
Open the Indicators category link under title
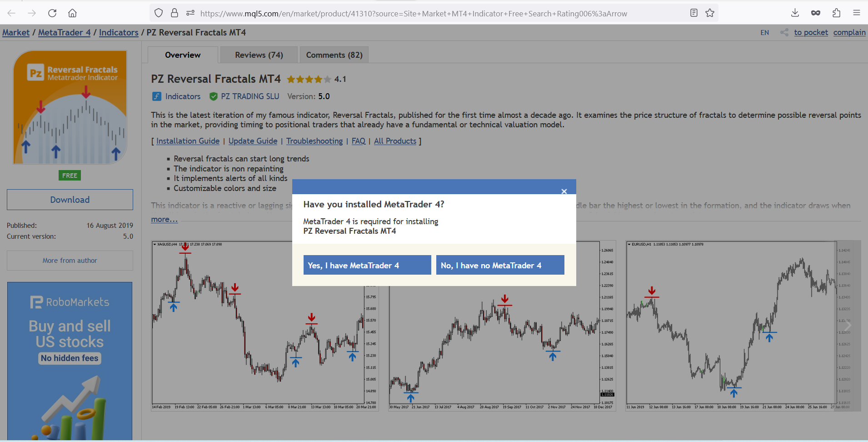point(183,96)
